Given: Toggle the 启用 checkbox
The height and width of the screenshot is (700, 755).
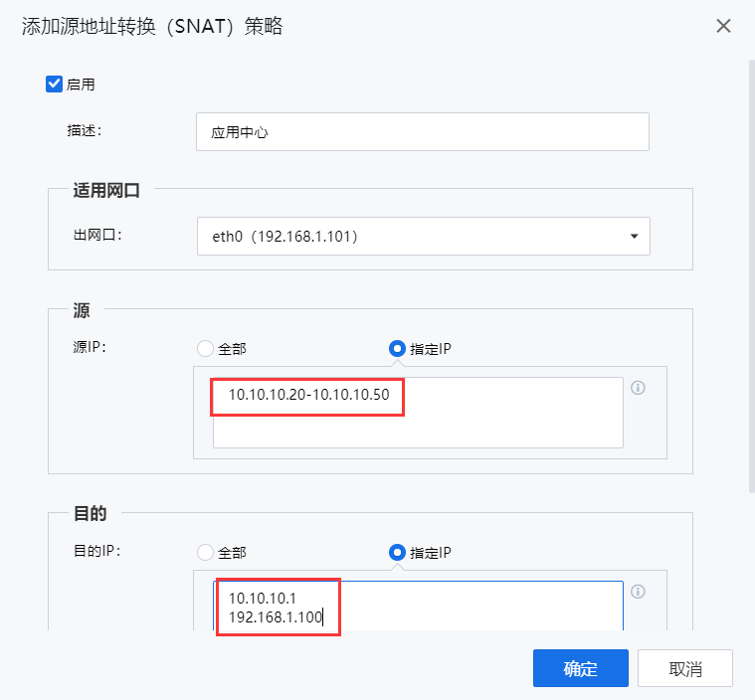Looking at the screenshot, I should (x=55, y=85).
